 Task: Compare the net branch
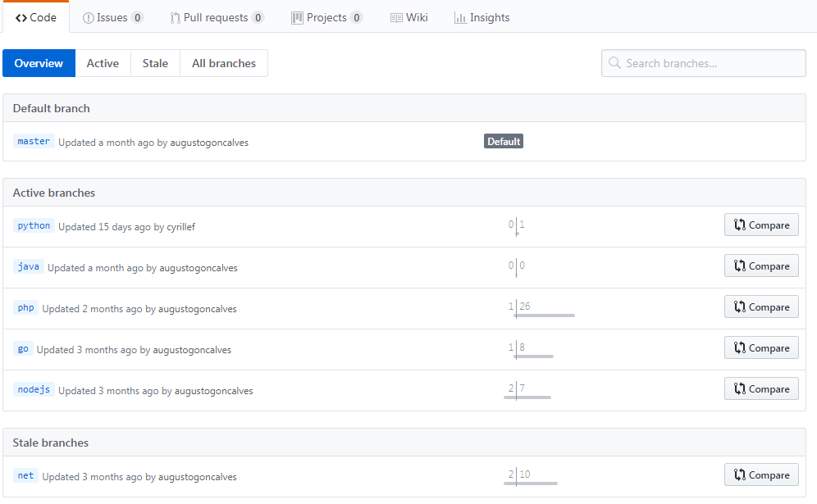[761, 474]
